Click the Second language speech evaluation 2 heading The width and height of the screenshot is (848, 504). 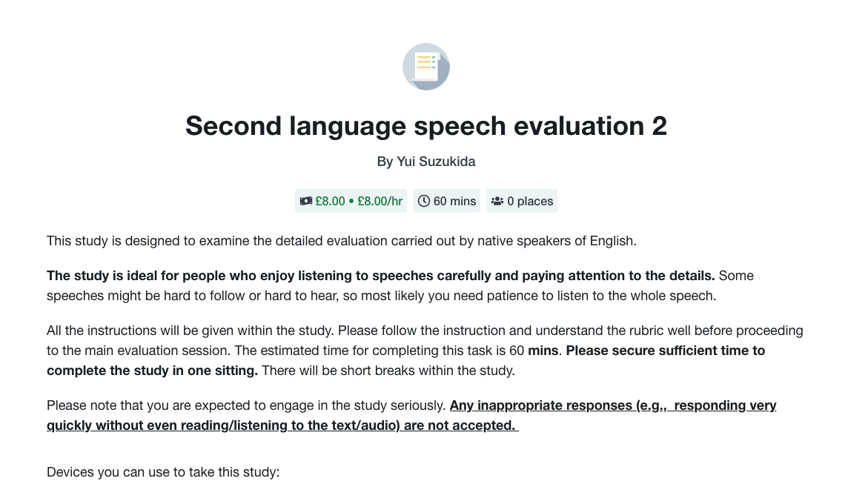coord(425,126)
